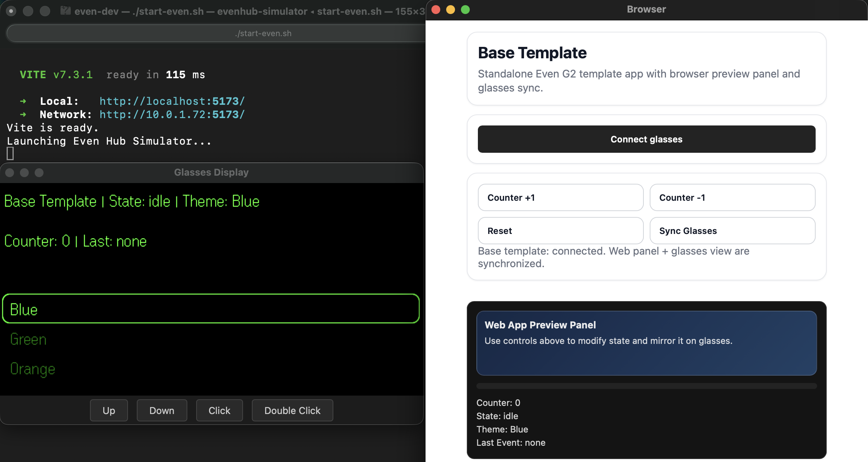Screen dimensions: 868x462
Task: Choose the Blue theme list item
Action: tap(211, 309)
